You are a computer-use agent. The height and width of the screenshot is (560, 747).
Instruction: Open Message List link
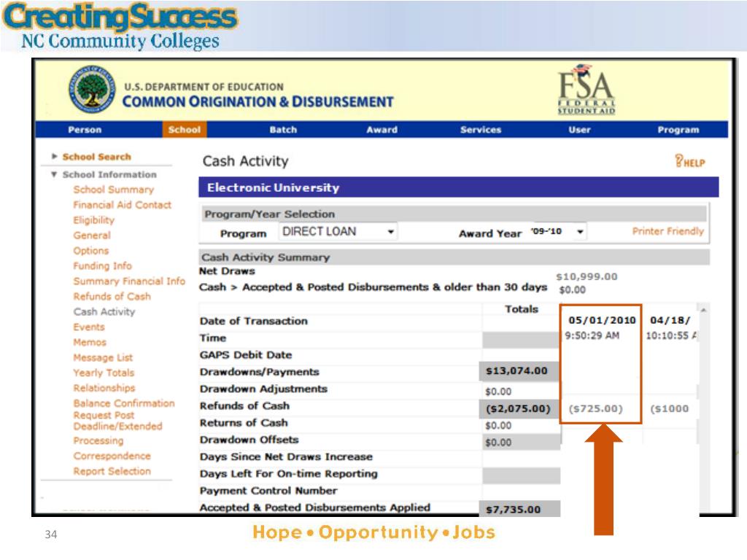pyautogui.click(x=103, y=357)
